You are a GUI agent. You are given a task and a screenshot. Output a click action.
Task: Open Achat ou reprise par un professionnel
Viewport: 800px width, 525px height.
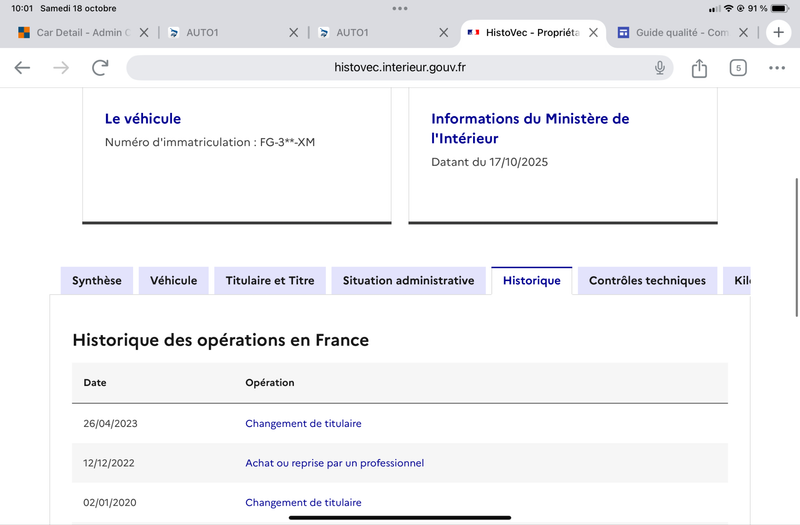334,463
